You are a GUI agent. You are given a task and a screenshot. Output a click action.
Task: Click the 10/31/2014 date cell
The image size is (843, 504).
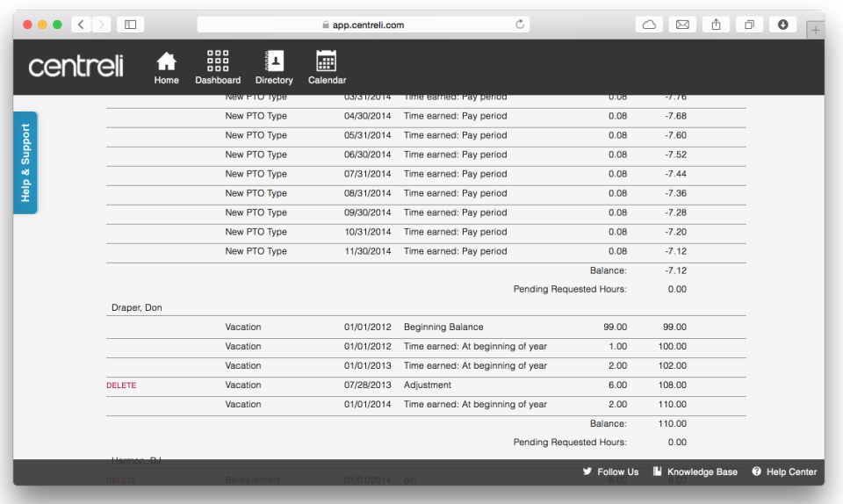[x=367, y=232]
